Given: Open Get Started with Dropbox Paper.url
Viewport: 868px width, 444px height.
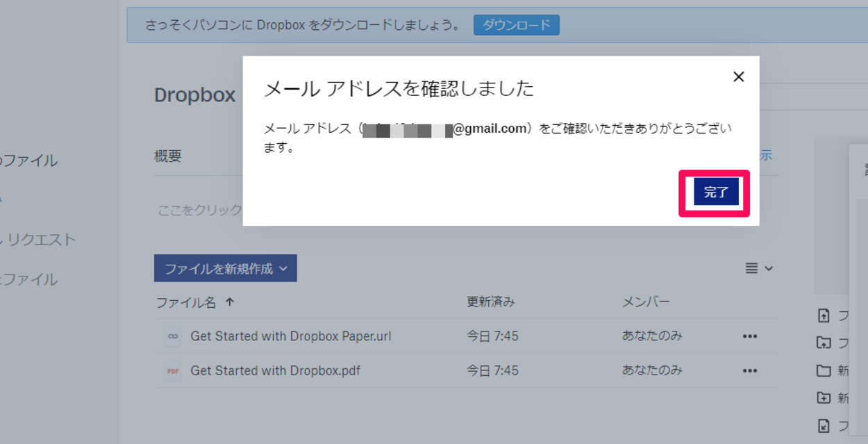Looking at the screenshot, I should pyautogui.click(x=291, y=336).
